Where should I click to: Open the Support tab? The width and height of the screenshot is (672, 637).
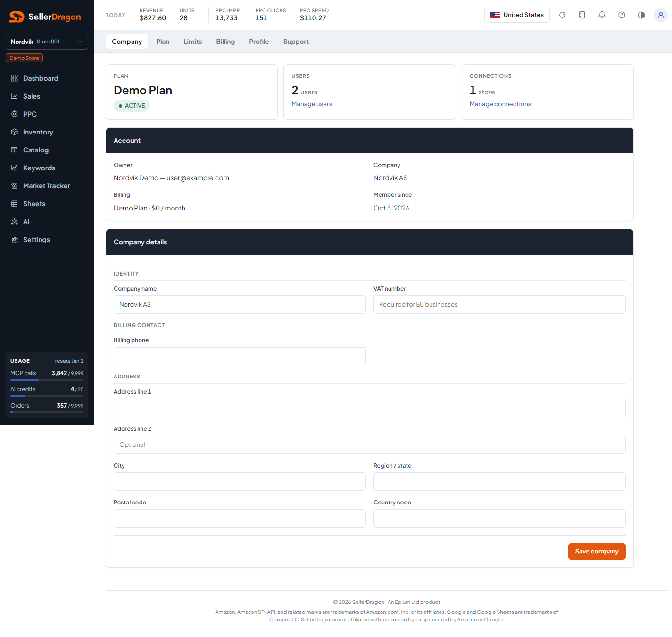[x=296, y=42]
